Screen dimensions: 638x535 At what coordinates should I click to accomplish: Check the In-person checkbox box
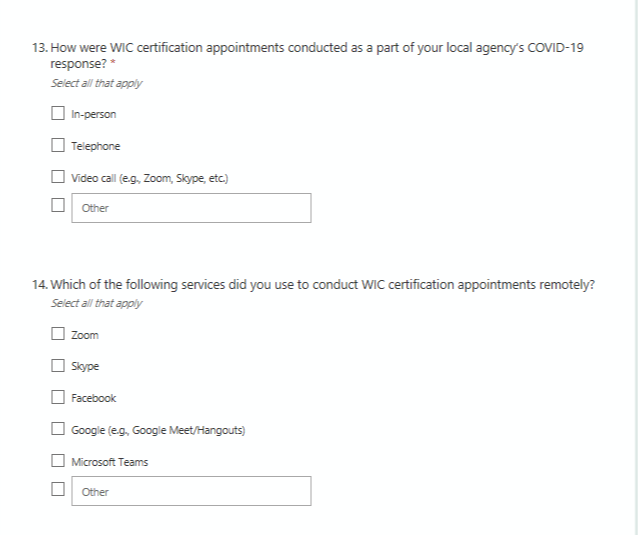(x=58, y=114)
